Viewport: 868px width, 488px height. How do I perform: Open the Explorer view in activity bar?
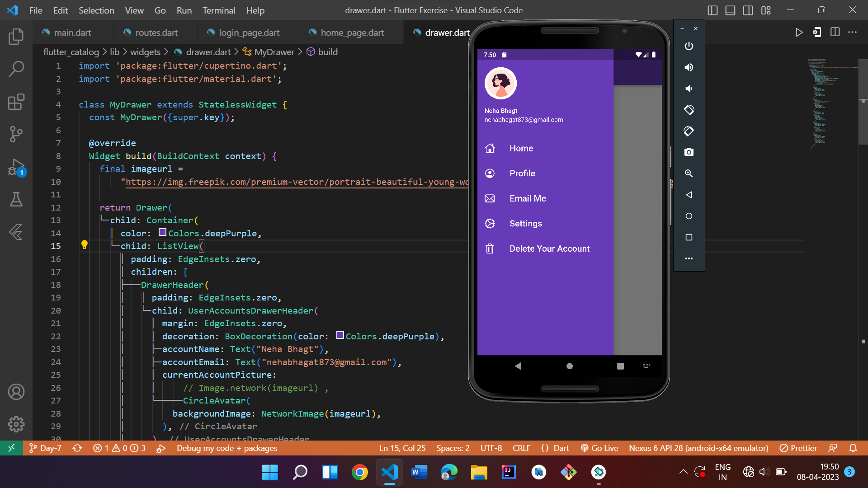(x=16, y=37)
